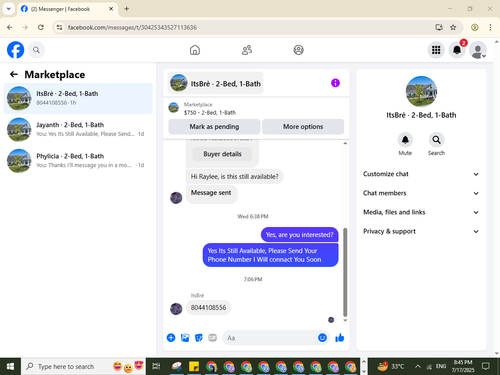This screenshot has height=375, width=500.
Task: Click the chat scrollbar thumb
Action: click(x=345, y=272)
